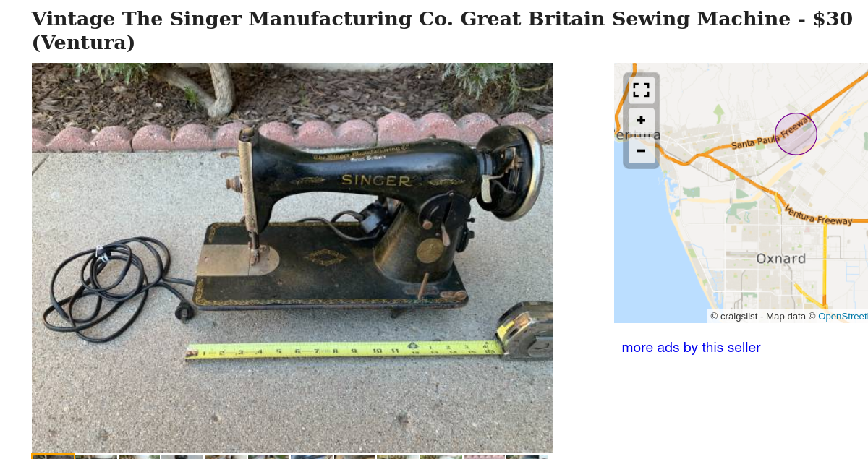This screenshot has width=868, height=459.
Task: Click the gold SINGER logo in the photo
Action: click(376, 180)
